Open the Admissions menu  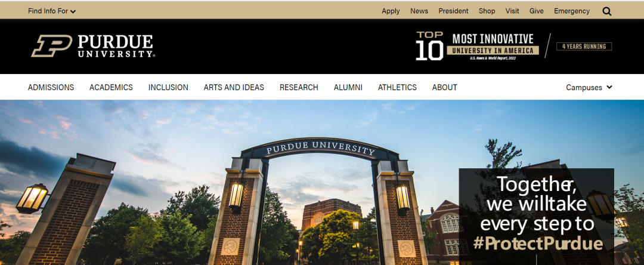(51, 88)
